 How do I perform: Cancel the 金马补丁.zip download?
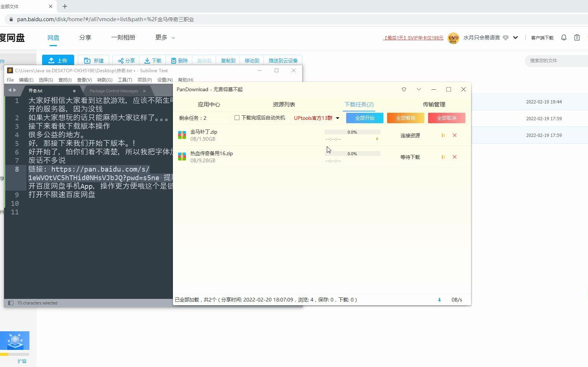point(455,135)
